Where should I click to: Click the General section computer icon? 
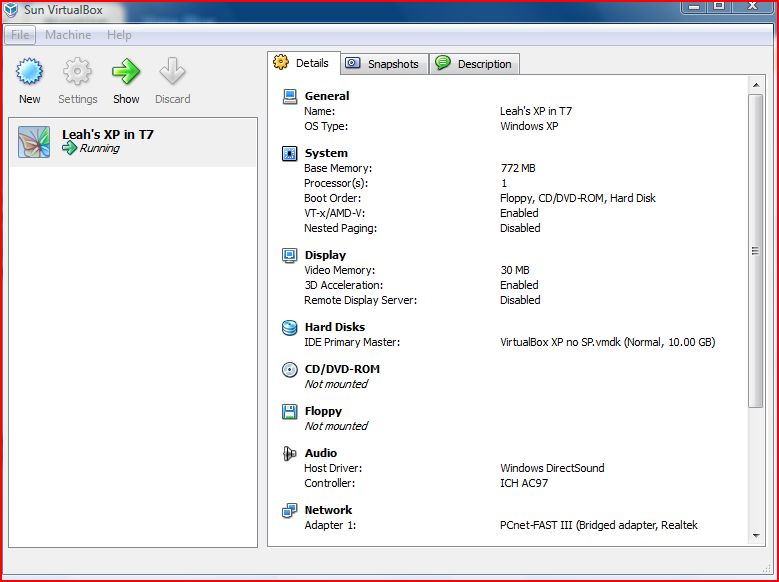click(x=290, y=96)
